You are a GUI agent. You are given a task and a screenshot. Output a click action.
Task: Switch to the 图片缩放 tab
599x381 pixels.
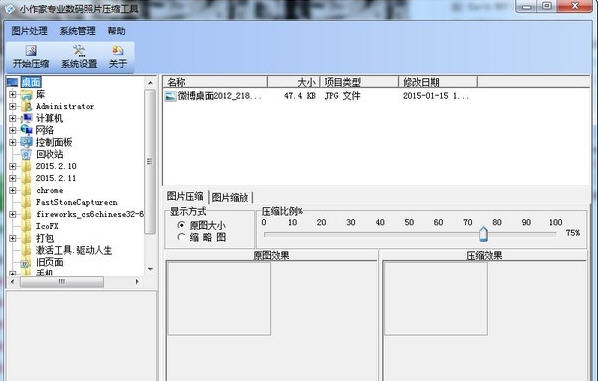click(x=230, y=197)
